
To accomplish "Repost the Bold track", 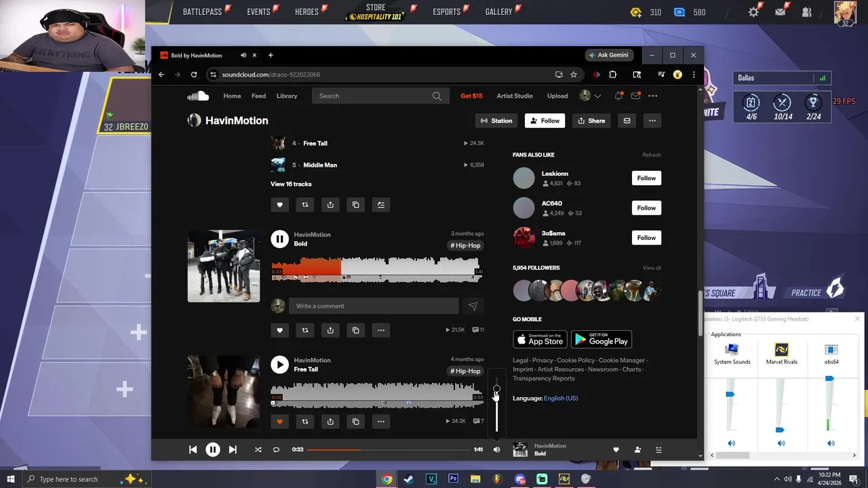I will 305,330.
